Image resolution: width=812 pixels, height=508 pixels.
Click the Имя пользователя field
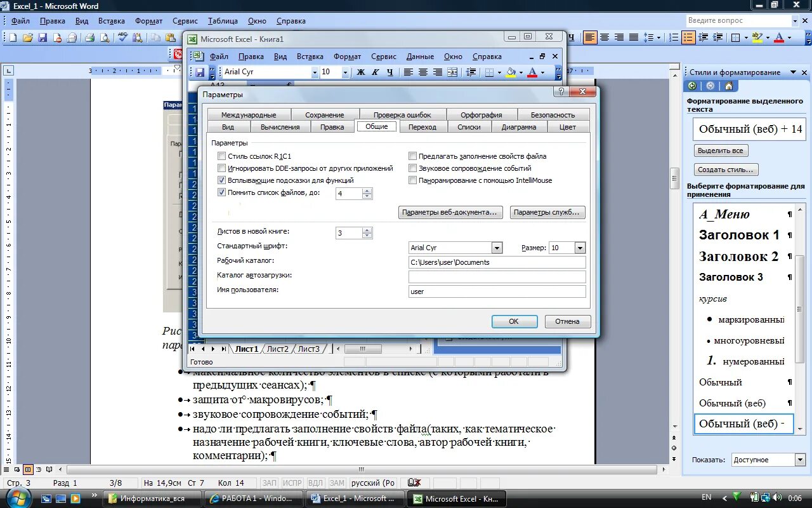click(497, 291)
